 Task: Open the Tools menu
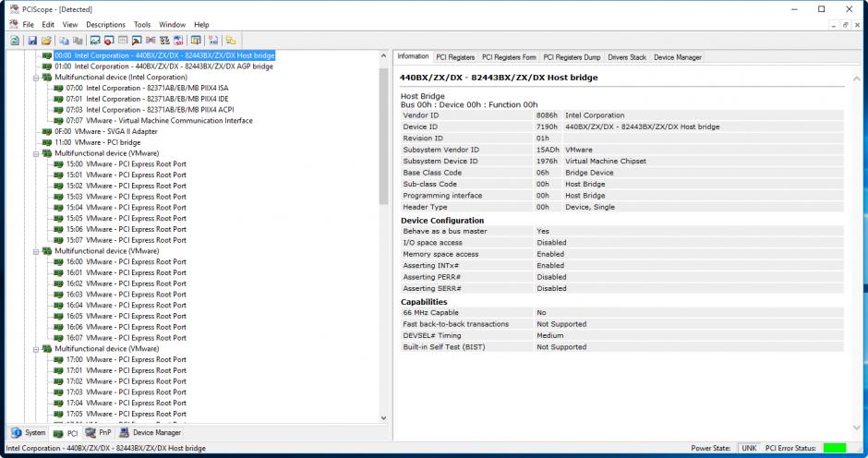pos(142,24)
